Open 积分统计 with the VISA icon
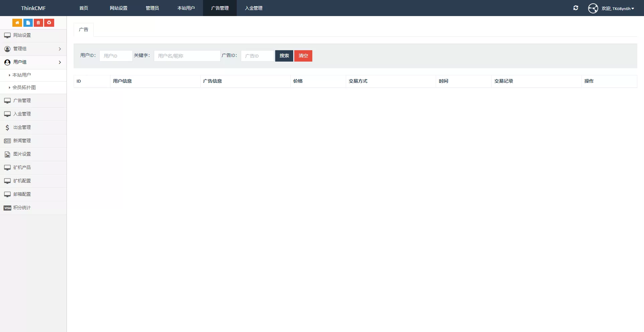Viewport: 644px width, 332px height. click(22, 208)
